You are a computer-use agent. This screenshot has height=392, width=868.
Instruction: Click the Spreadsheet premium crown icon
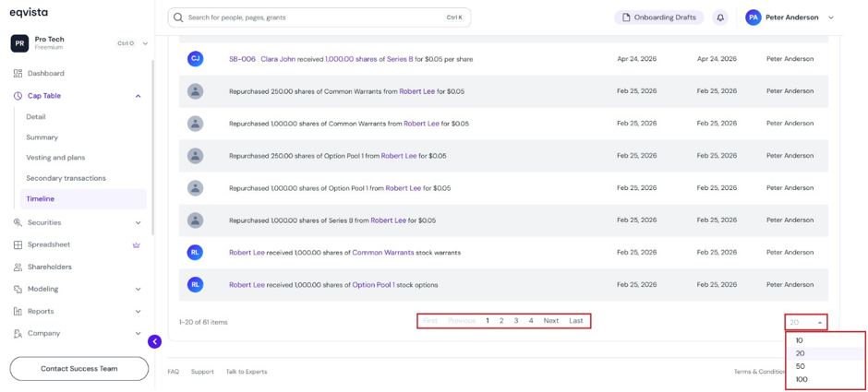136,245
